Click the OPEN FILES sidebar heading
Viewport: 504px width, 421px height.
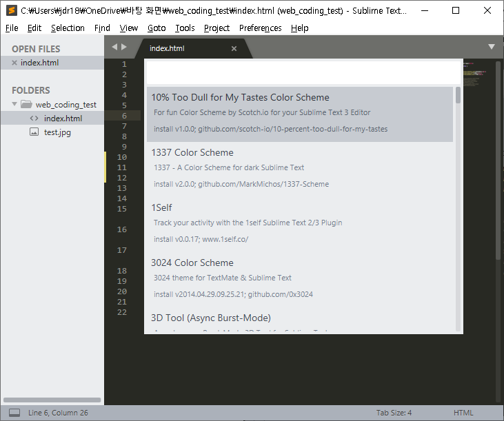(36, 49)
